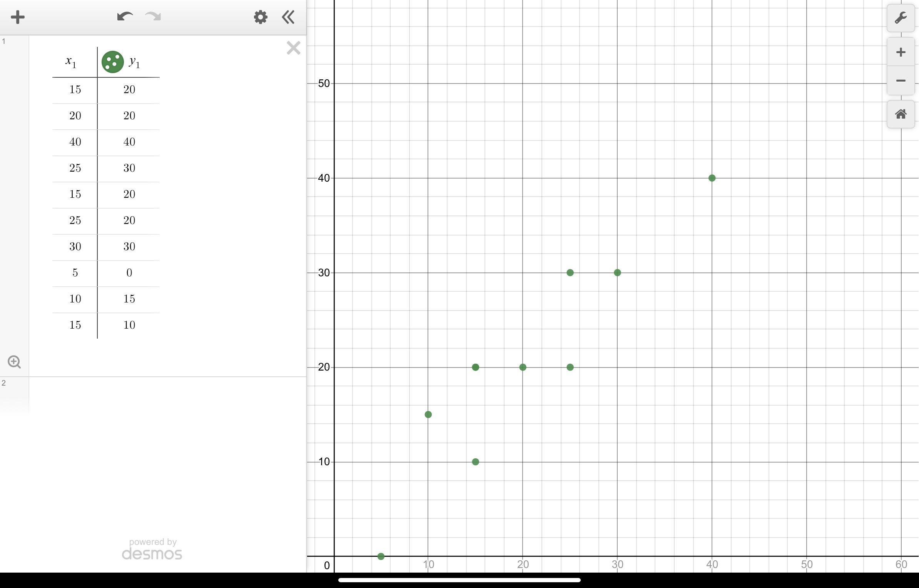Reset graph to default home view
Screen dimensions: 919x588
click(901, 114)
